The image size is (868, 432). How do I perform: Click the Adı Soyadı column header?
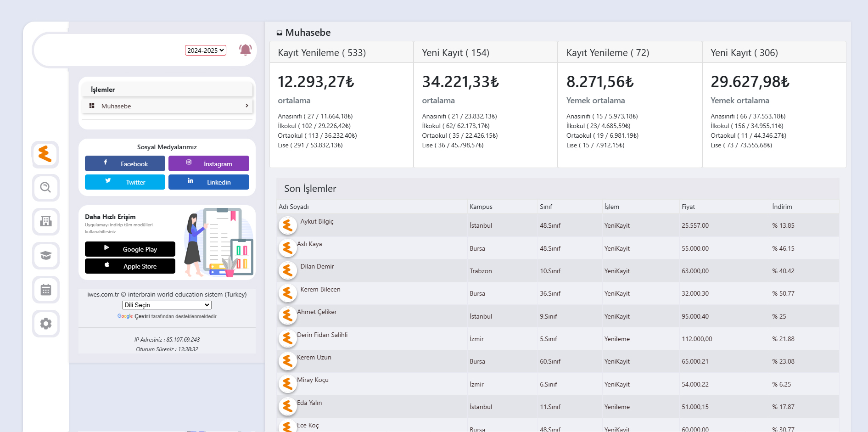(x=294, y=207)
